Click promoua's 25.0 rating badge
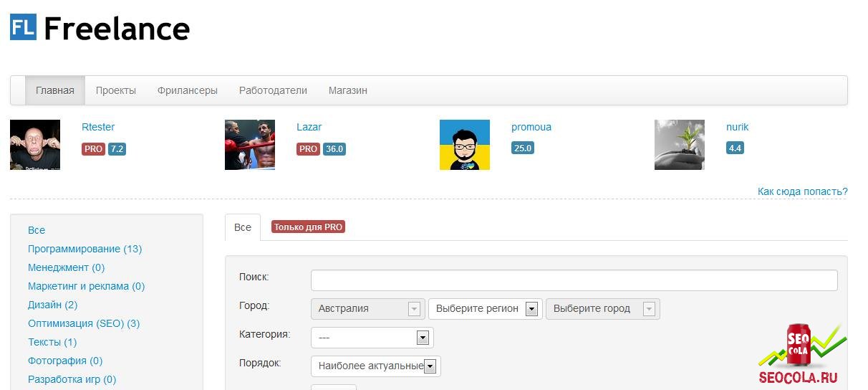 click(523, 148)
